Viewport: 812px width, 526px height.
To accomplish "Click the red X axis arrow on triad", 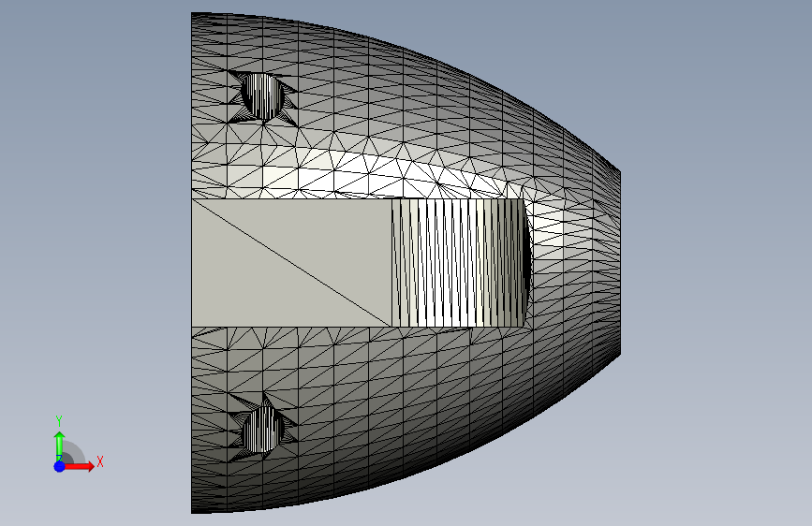I will [x=79, y=466].
